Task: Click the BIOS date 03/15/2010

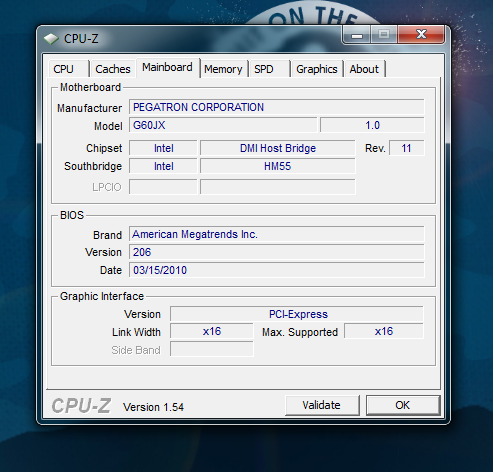Action: tap(277, 270)
